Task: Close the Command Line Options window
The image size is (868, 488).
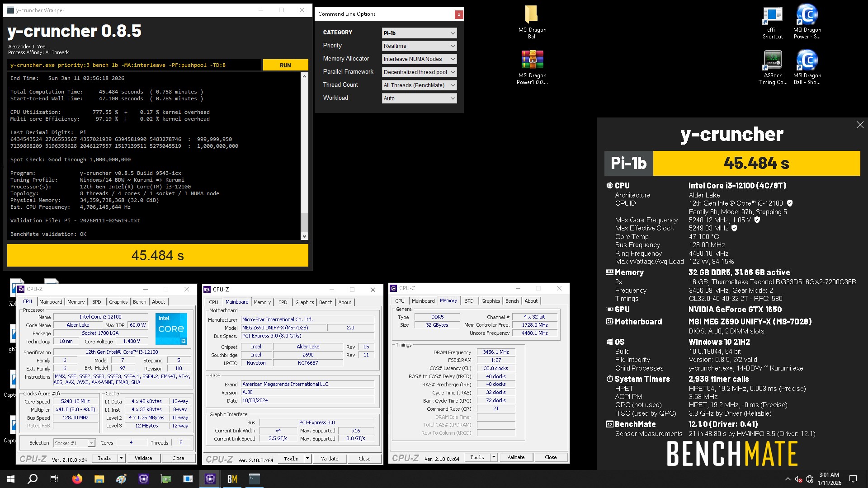Action: (459, 14)
